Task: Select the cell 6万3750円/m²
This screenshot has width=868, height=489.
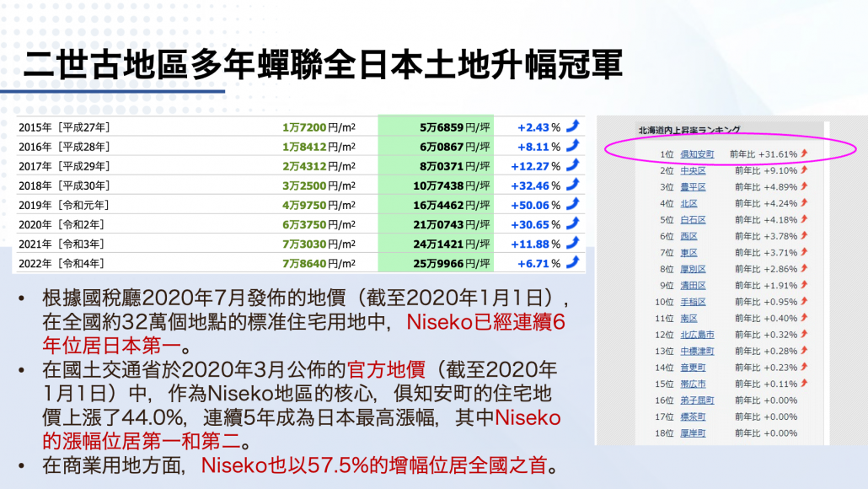Action: point(319,224)
